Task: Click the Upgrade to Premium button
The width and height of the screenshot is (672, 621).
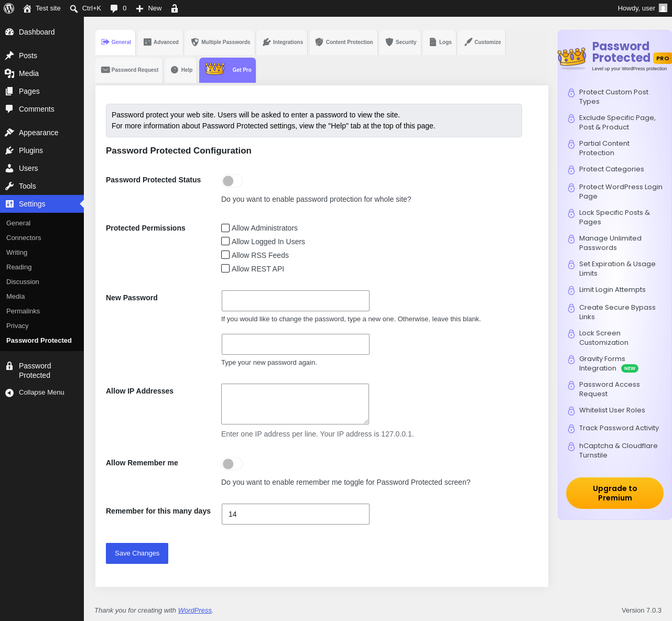Action: click(x=615, y=493)
